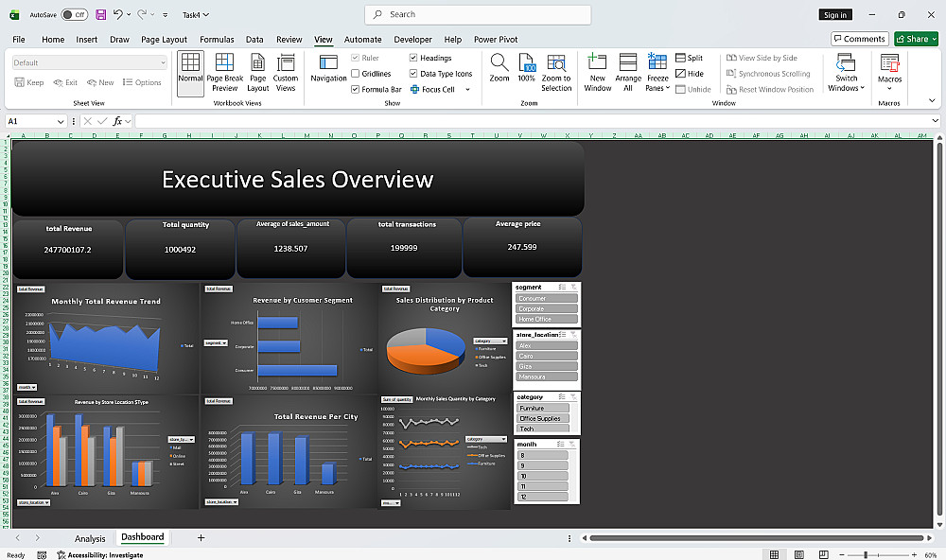
Task: Adjust the zoom slider in status bar
Action: 866,554
